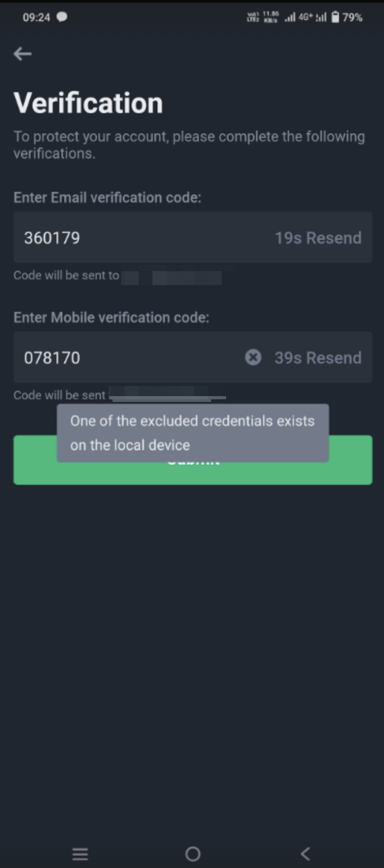Screen dimensions: 384x868
Task: Tap the battery icon in status bar
Action: click(335, 17)
